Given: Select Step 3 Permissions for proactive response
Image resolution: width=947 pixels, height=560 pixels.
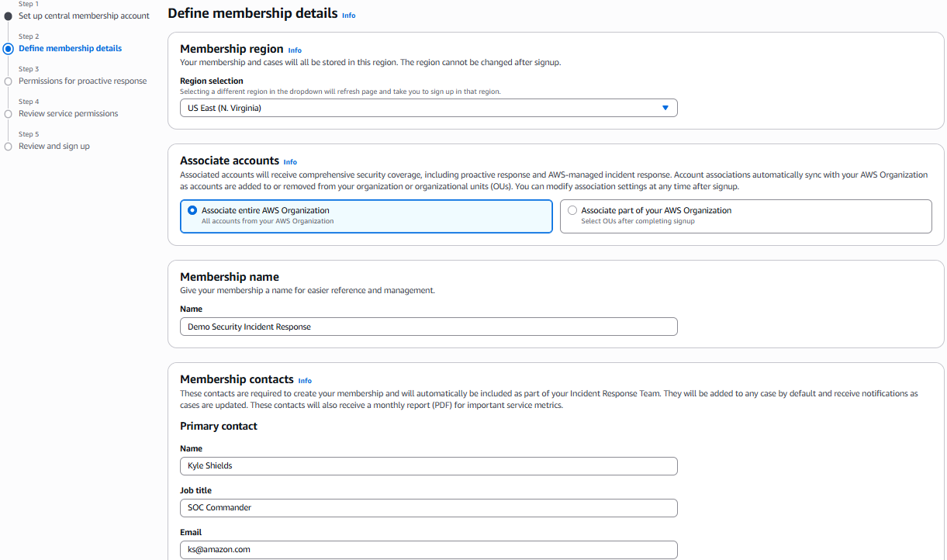Looking at the screenshot, I should tap(82, 81).
